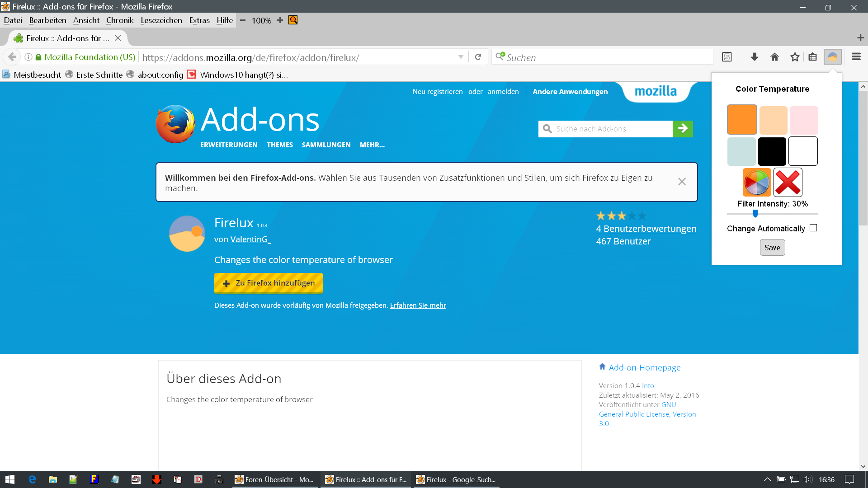Click the red X disable filter icon
The image size is (868, 488).
(x=788, y=183)
